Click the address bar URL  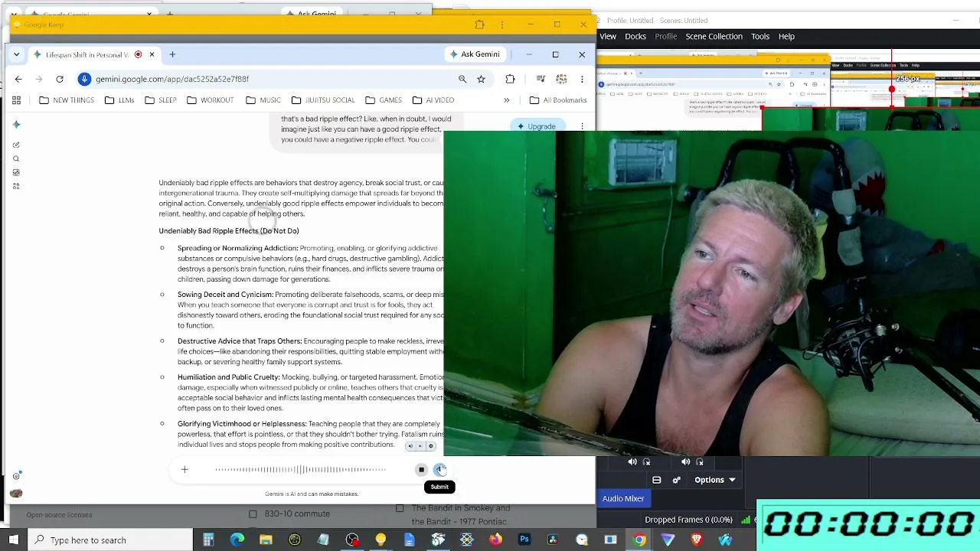(172, 79)
